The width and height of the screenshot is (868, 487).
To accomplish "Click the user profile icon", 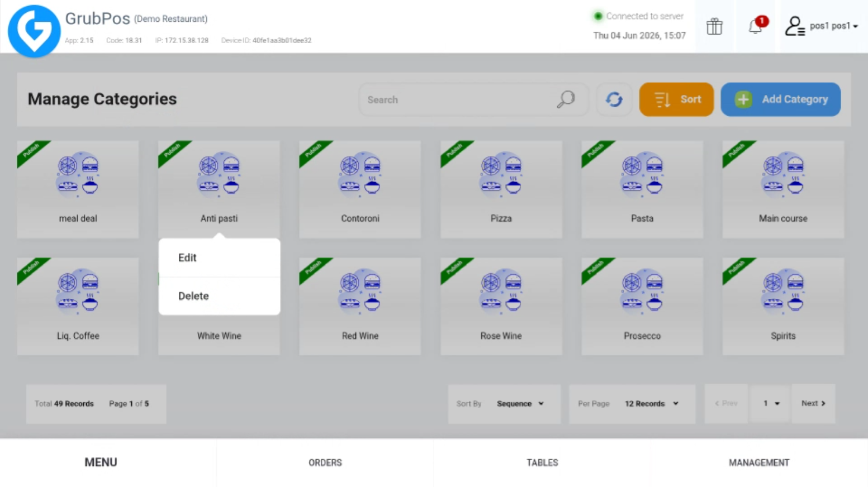I will [x=795, y=26].
